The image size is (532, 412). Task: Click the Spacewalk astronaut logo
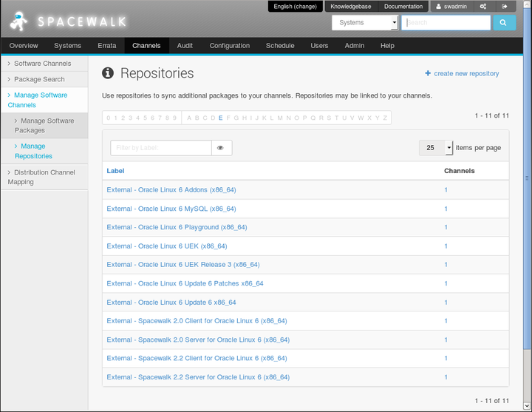(18, 21)
